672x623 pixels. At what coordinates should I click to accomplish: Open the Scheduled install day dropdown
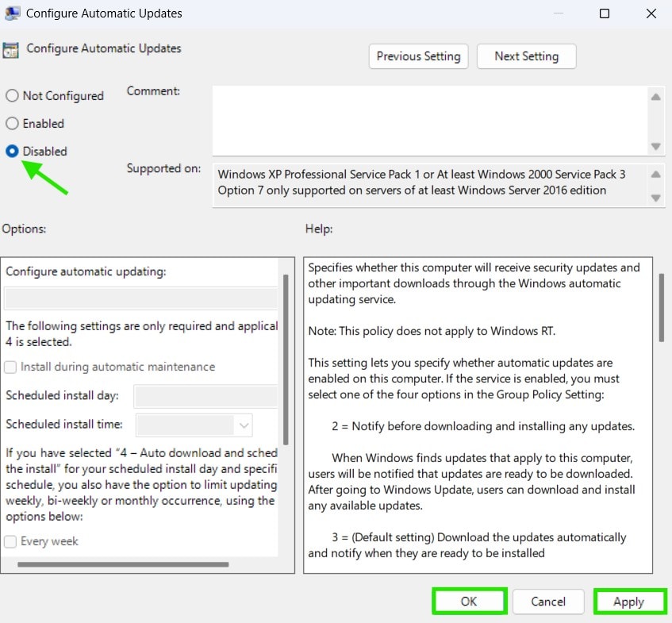point(205,395)
